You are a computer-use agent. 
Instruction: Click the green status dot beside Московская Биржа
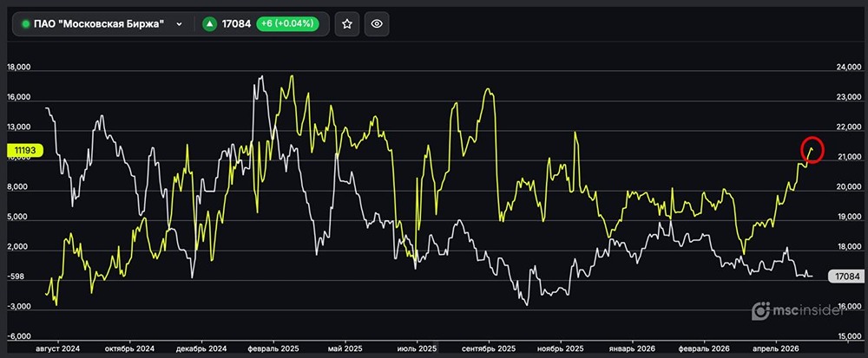[25, 23]
